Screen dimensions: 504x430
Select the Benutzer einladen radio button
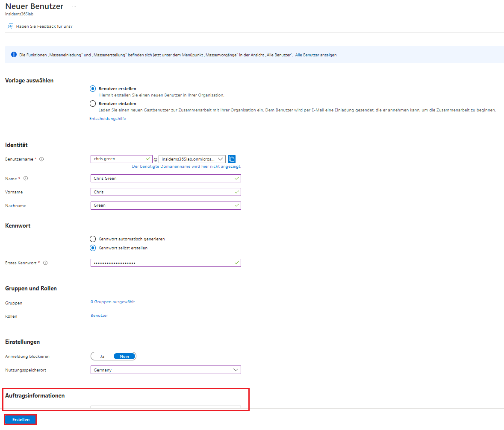pos(93,103)
